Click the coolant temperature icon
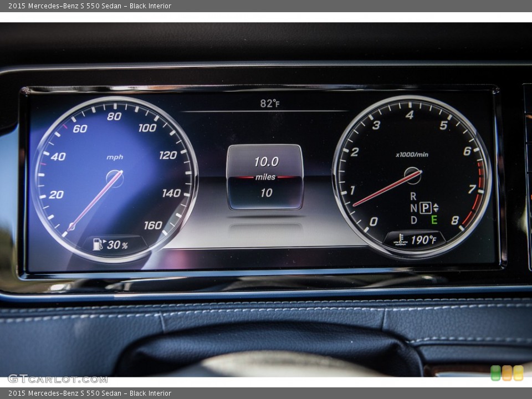The image size is (532, 399). (401, 239)
